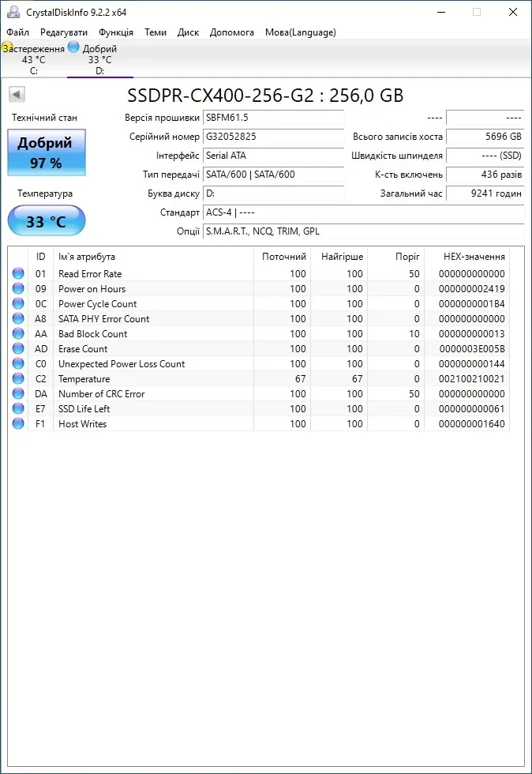Open the Диск menu
The width and height of the screenshot is (532, 774).
pos(188,32)
